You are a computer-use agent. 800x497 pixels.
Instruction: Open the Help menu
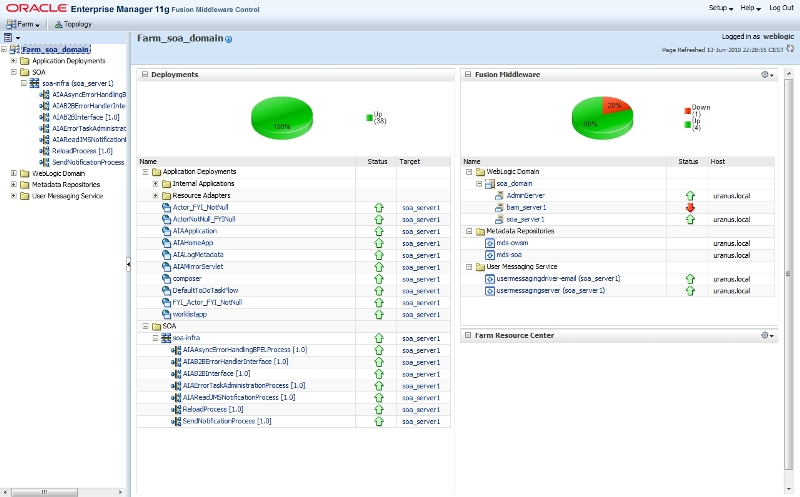[x=750, y=8]
